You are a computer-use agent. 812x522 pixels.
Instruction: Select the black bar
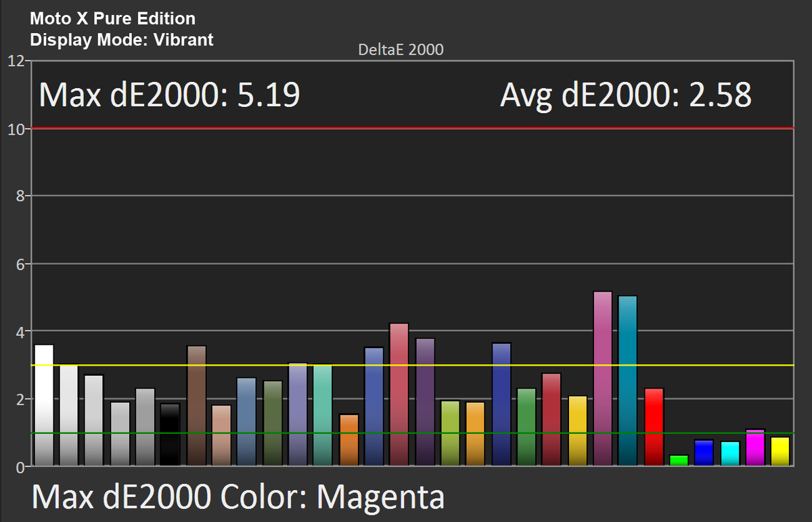(x=171, y=435)
